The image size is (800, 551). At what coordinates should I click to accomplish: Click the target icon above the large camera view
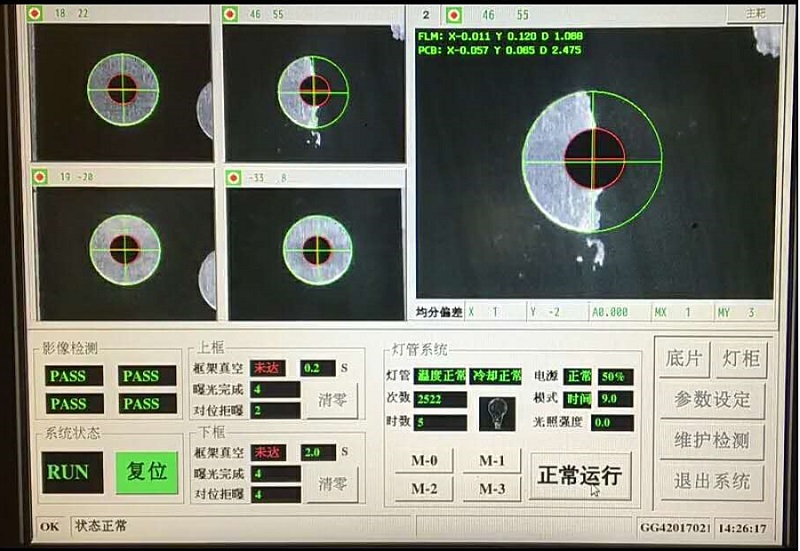coord(454,15)
